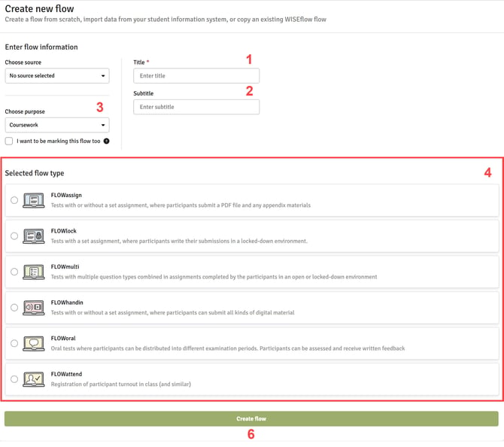This screenshot has width=504, height=447.
Task: Click the 'Selected flow type' heading
Action: 35,173
